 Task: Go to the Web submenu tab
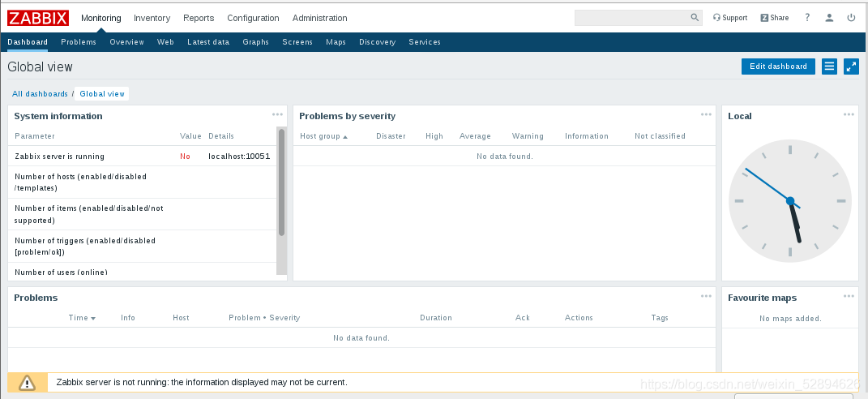click(165, 42)
